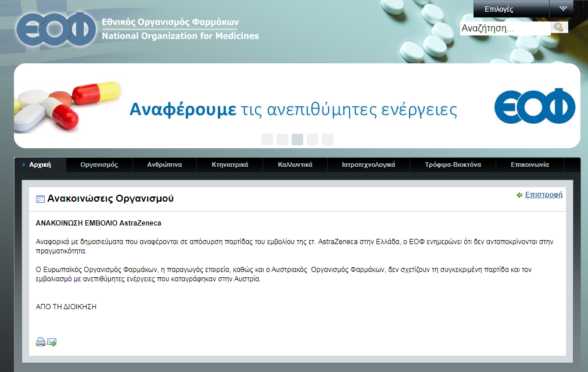Expand the Επιλογές options arrow
The height and width of the screenshot is (372, 588).
click(x=563, y=9)
